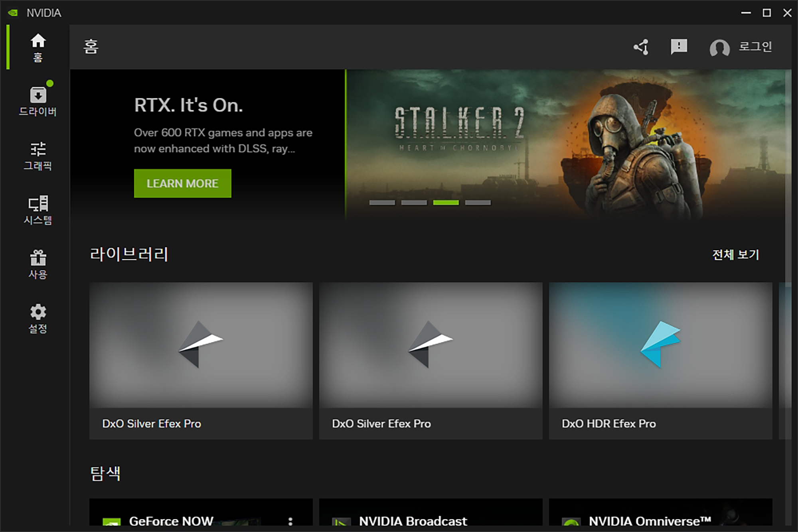Select the first banner carousel indicator
This screenshot has width=798, height=532.
[x=382, y=203]
